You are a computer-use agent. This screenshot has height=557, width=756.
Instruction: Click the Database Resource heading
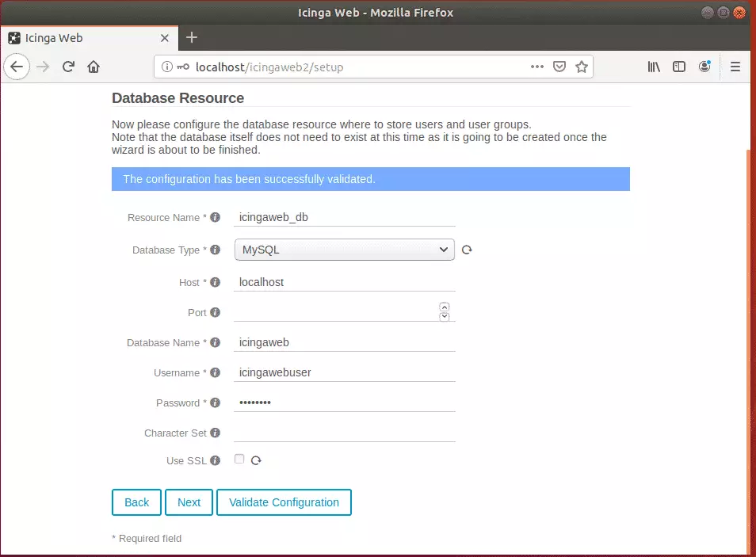click(178, 98)
